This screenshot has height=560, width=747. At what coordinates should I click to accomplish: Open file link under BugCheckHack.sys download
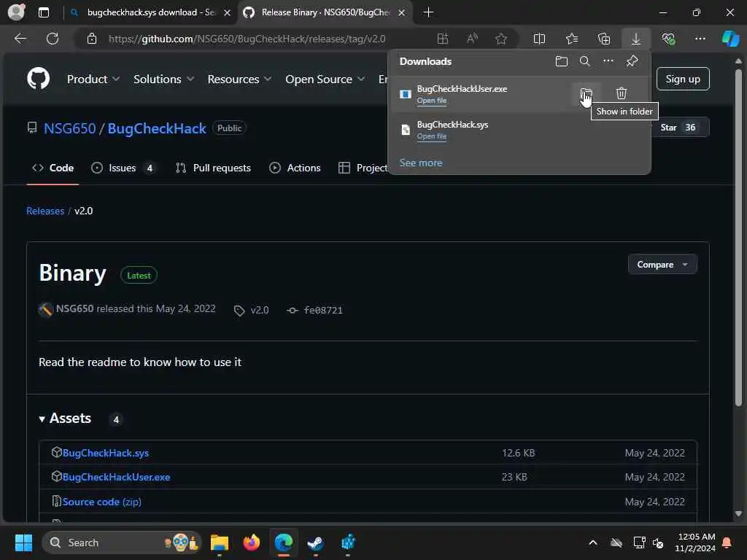pyautogui.click(x=432, y=136)
